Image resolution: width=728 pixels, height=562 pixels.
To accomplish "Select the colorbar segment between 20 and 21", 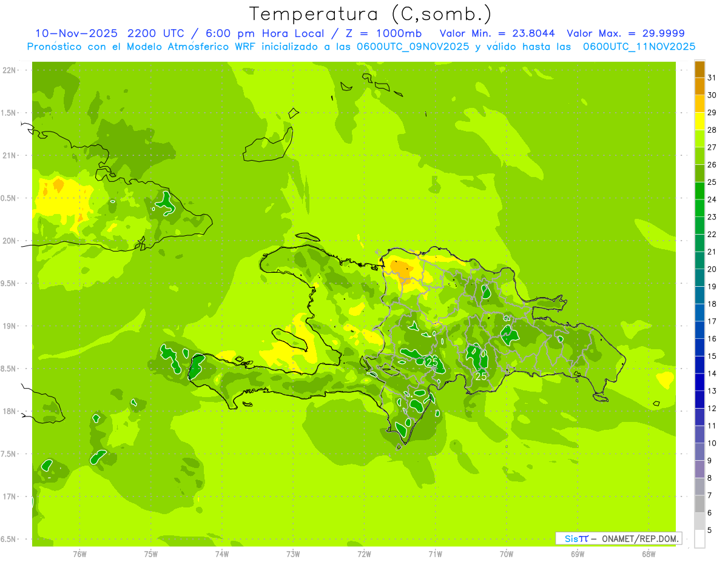I will [699, 260].
